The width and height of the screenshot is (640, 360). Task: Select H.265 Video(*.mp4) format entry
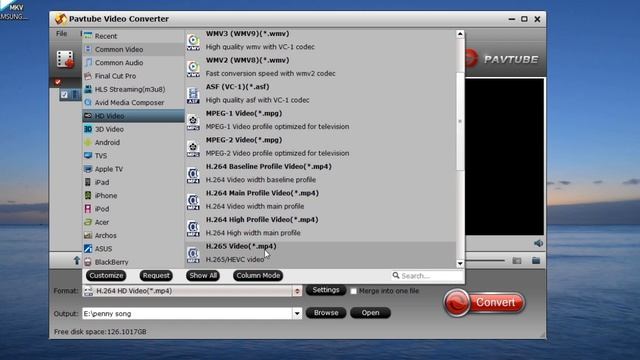point(320,255)
